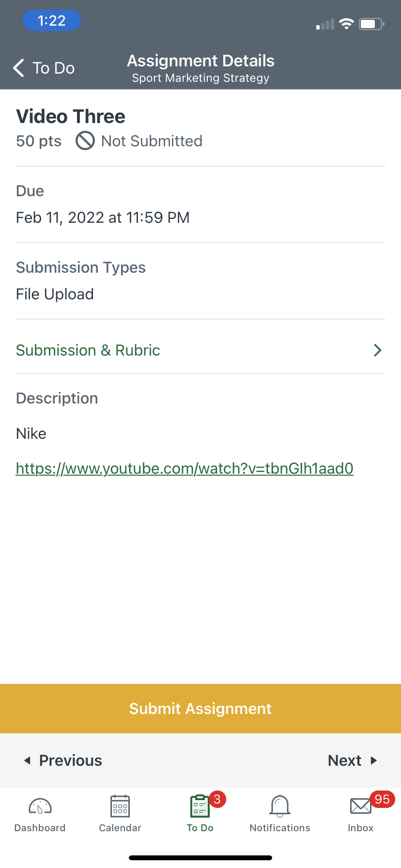This screenshot has width=401, height=868.
Task: Open the Dashboard gauge icon
Action: click(x=40, y=806)
